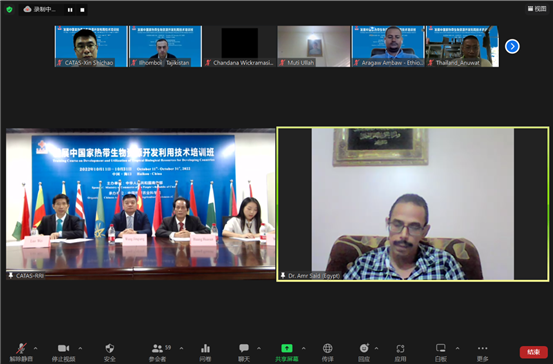553x364 pixels.
Task: Unmute microphone in the meeting toolbar
Action: 21,348
